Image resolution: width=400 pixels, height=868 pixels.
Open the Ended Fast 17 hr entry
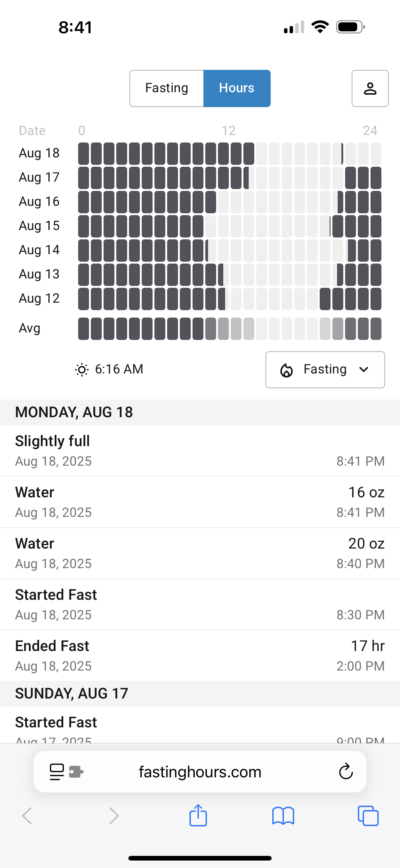point(200,655)
